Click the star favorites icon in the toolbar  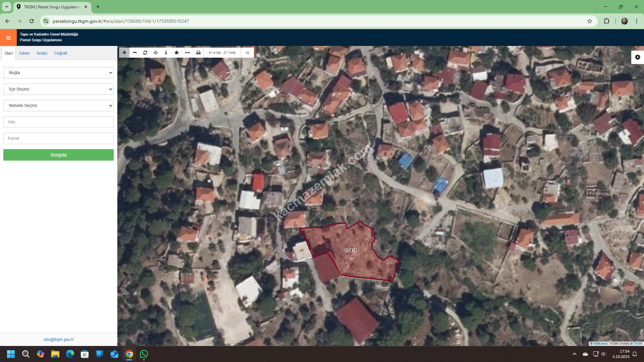(x=176, y=53)
